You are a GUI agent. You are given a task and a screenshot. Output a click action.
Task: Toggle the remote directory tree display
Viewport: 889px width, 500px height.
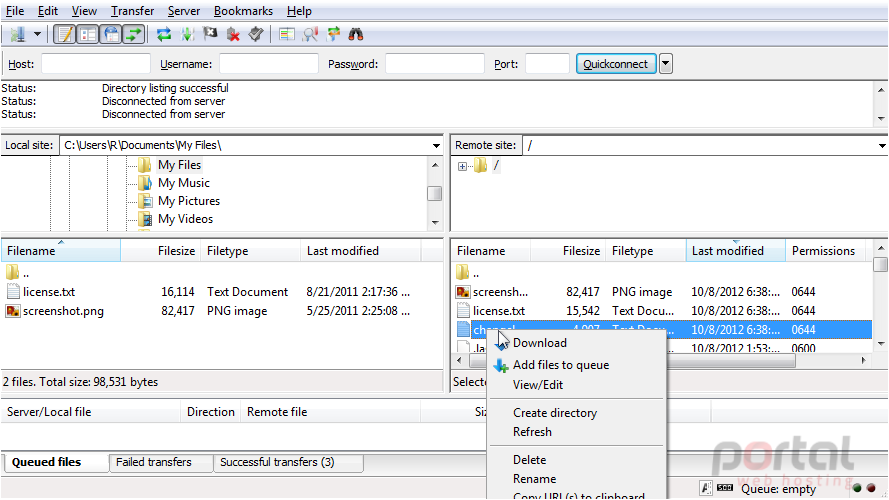111,35
